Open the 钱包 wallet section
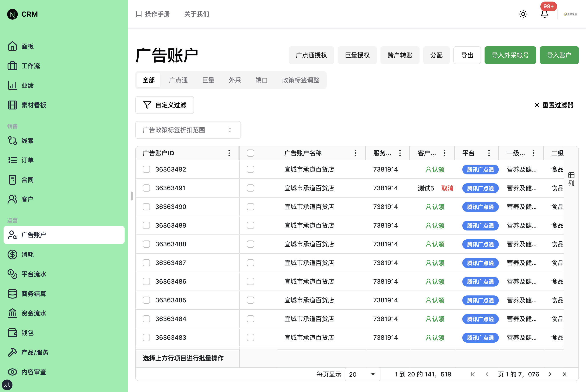Screen dimensions: 586x392 [27, 333]
